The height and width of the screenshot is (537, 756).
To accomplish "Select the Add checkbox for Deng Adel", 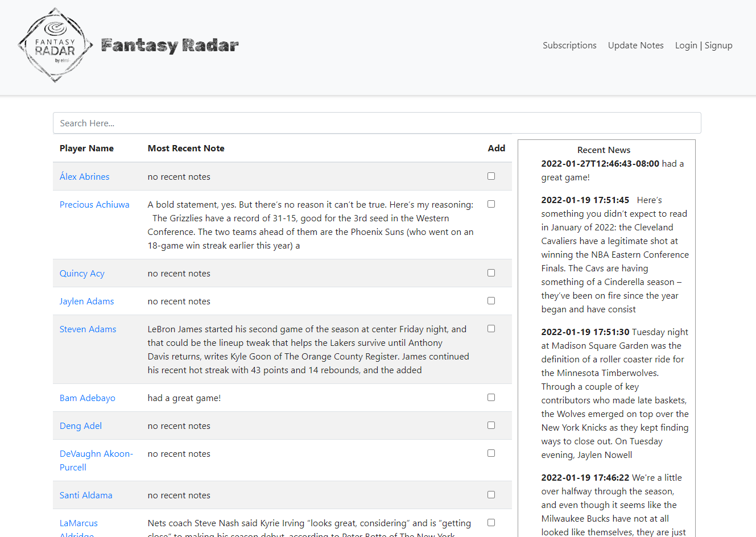I will click(x=491, y=426).
